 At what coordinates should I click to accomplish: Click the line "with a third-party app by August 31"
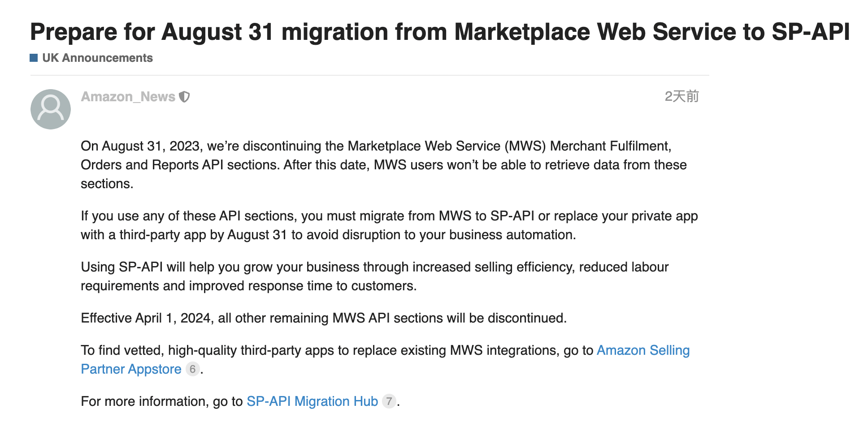point(328,235)
